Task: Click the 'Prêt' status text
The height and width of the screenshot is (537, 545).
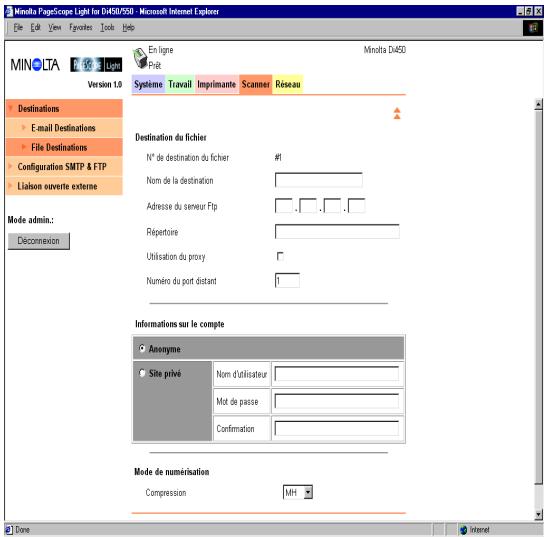Action: 155,65
